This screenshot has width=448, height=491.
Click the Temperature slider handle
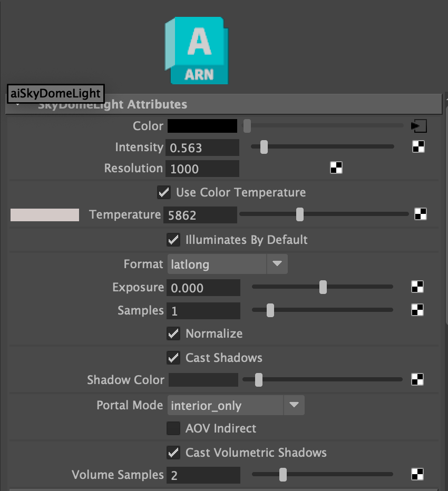click(x=300, y=214)
